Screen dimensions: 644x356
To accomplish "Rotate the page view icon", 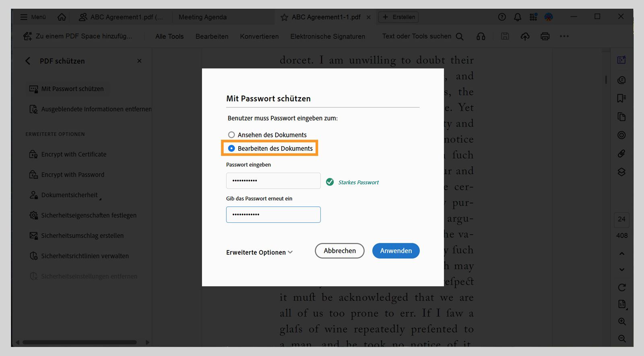I will click(622, 288).
